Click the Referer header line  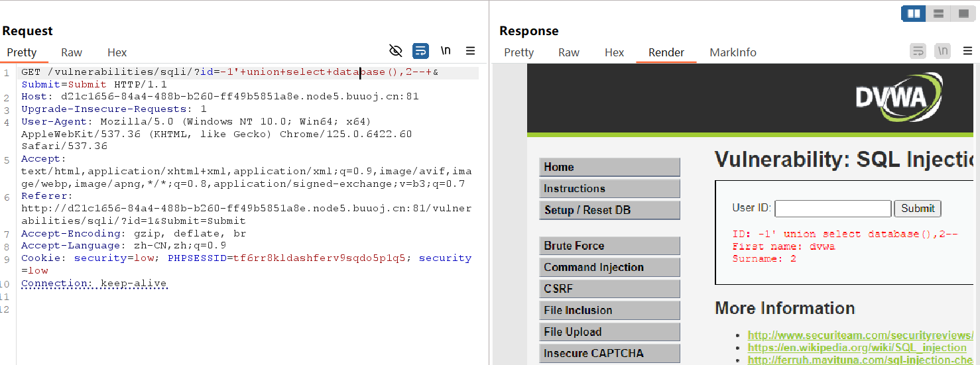pos(246,209)
